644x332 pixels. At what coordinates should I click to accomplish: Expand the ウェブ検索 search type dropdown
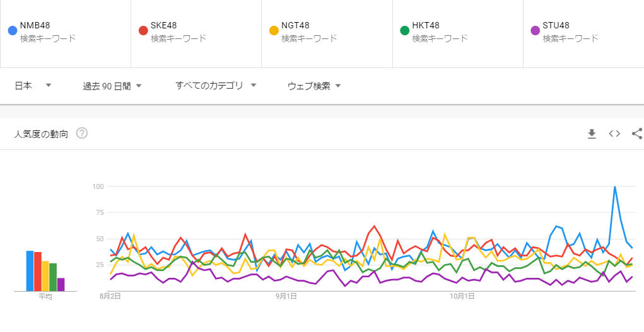click(314, 86)
